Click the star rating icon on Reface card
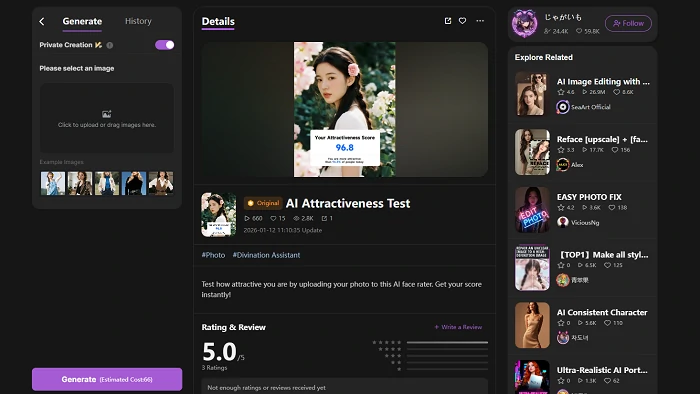 click(561, 150)
